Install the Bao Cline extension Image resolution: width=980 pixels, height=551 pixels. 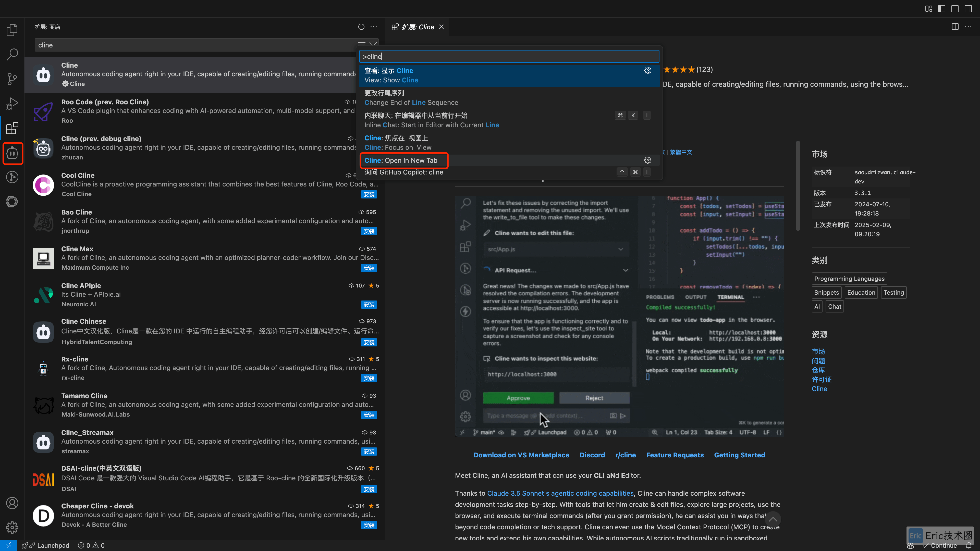point(369,231)
